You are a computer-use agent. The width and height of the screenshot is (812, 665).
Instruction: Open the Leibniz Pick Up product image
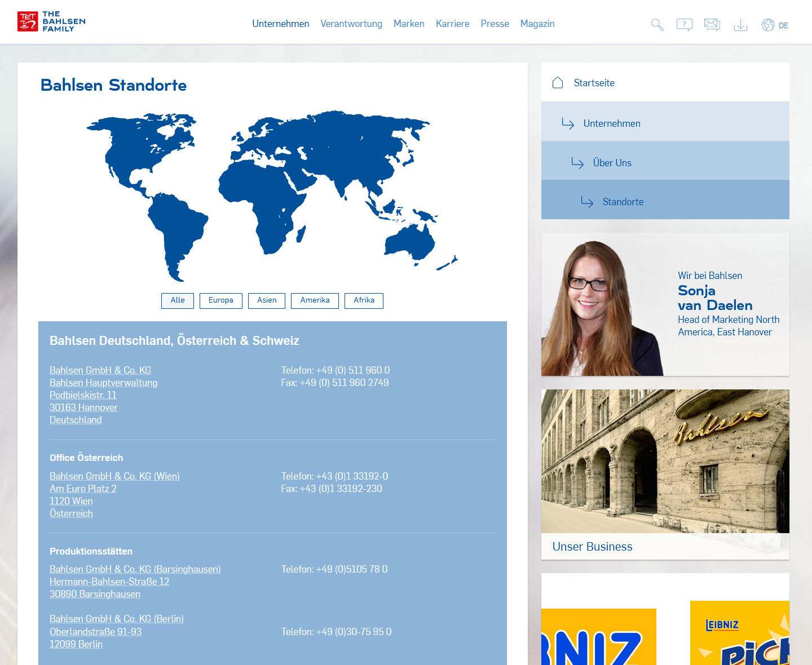click(x=740, y=633)
